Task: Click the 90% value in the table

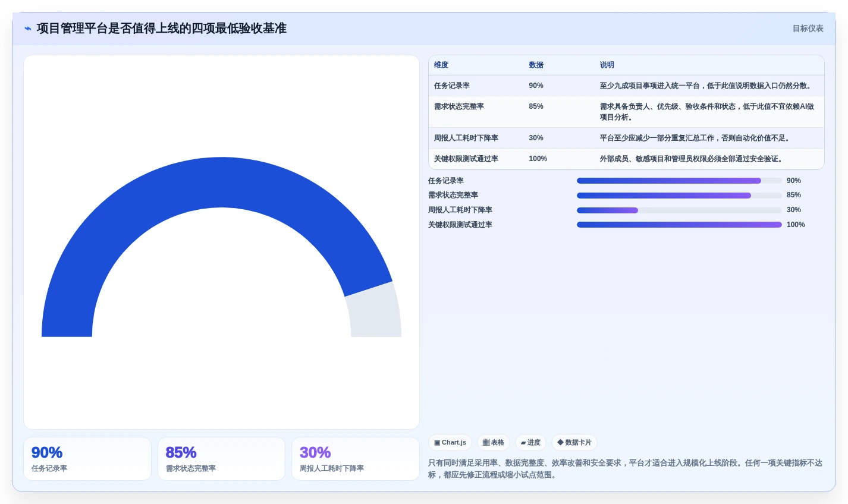Action: coord(536,86)
